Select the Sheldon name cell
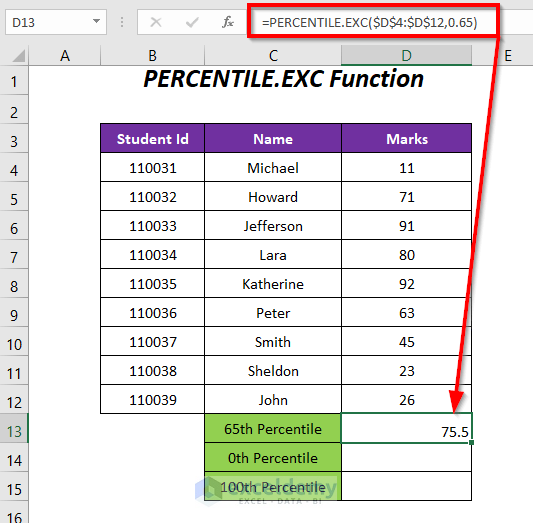Image resolution: width=533 pixels, height=523 pixels. point(273,370)
